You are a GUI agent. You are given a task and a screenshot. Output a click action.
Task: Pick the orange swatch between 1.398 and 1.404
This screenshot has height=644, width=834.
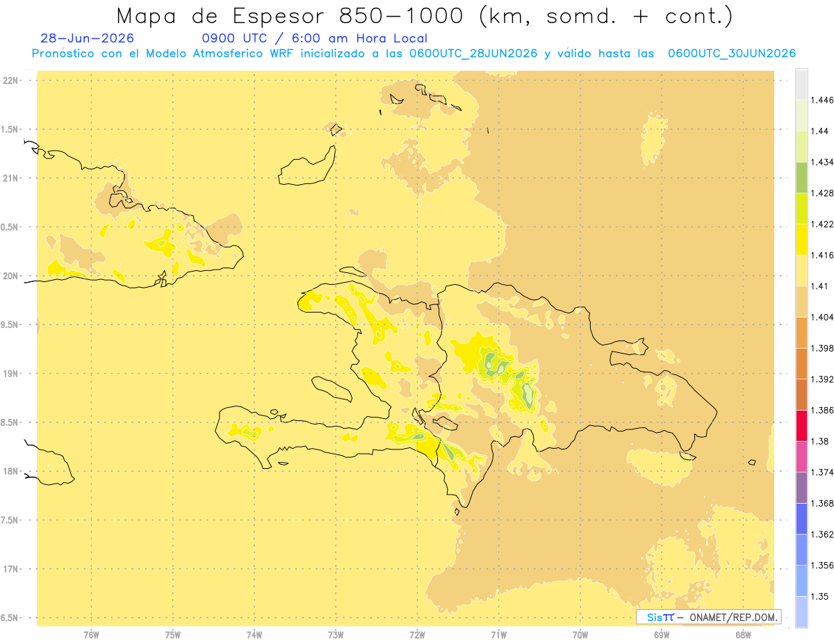pos(801,332)
